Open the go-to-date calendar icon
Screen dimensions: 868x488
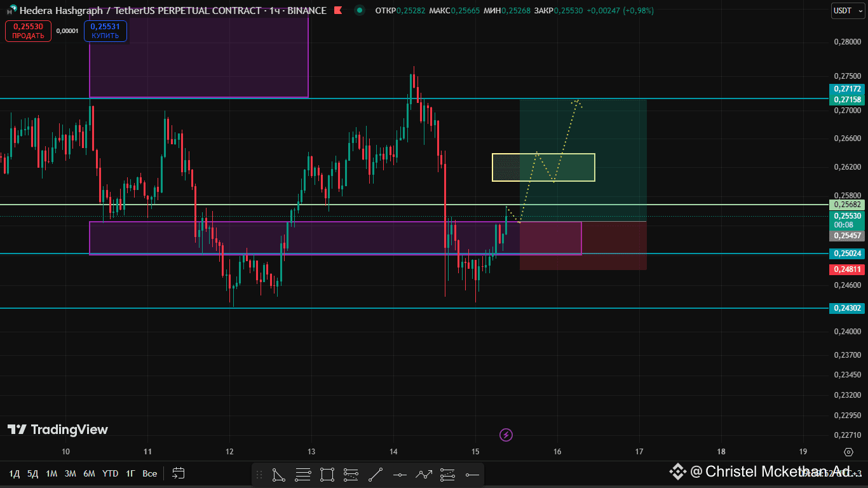coord(179,473)
